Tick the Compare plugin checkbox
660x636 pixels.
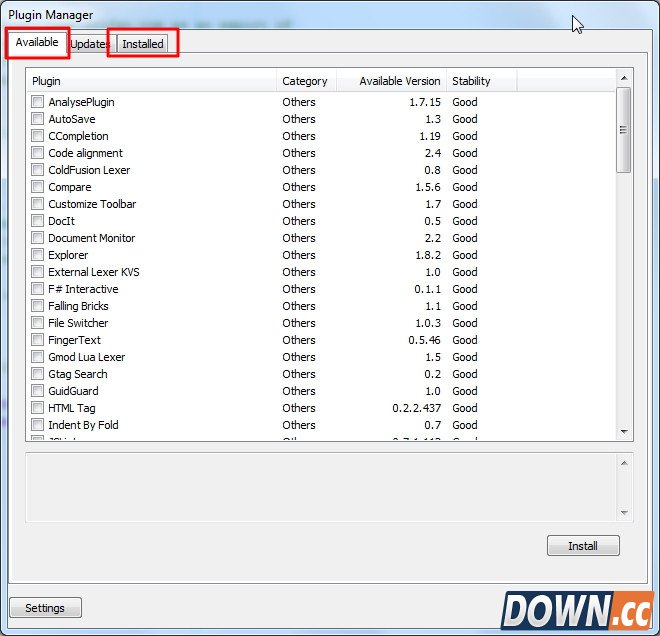(38, 187)
